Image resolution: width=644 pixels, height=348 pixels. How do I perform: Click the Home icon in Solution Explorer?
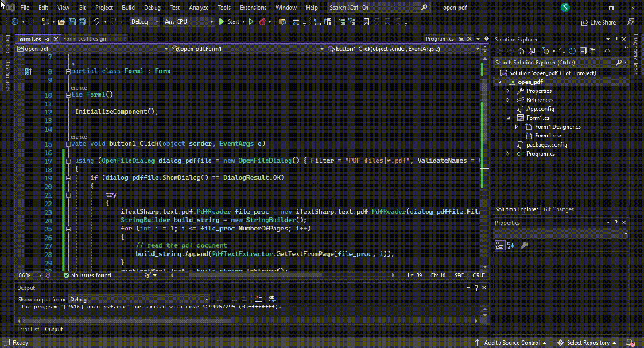tap(521, 51)
